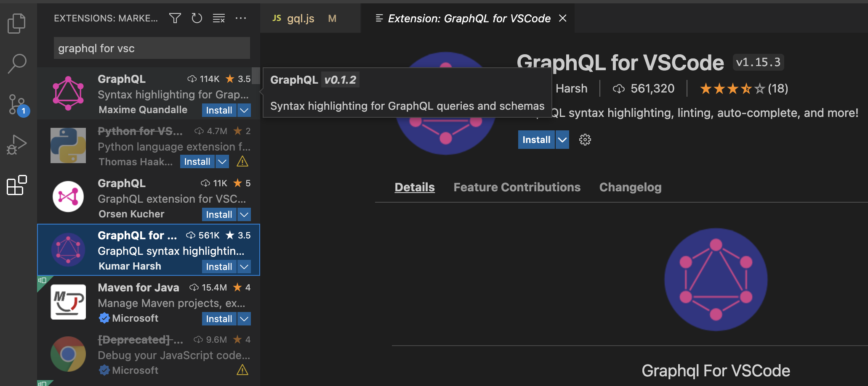868x386 pixels.
Task: Open Install dropdown for Maxime Quandalle GraphQL
Action: tap(244, 110)
